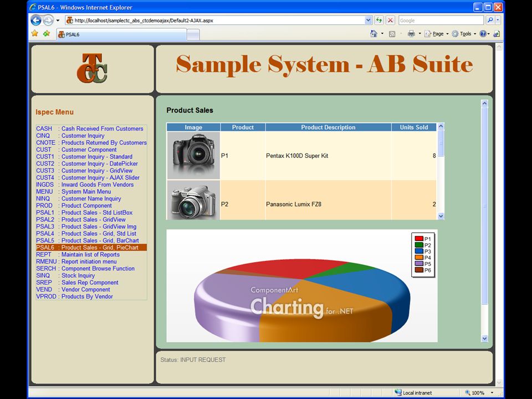Open PSAL1 Product Sales - Std ListBox
This screenshot has height=399, width=532.
tap(84, 213)
